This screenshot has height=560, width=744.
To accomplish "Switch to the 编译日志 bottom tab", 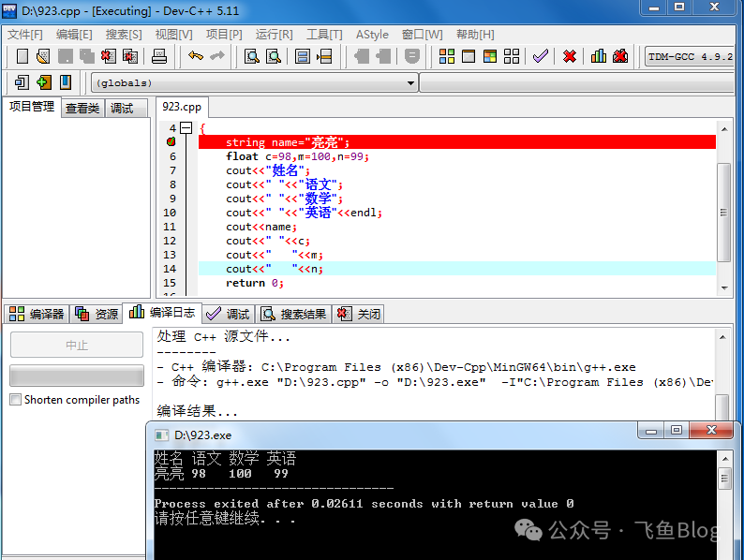I will tap(162, 313).
